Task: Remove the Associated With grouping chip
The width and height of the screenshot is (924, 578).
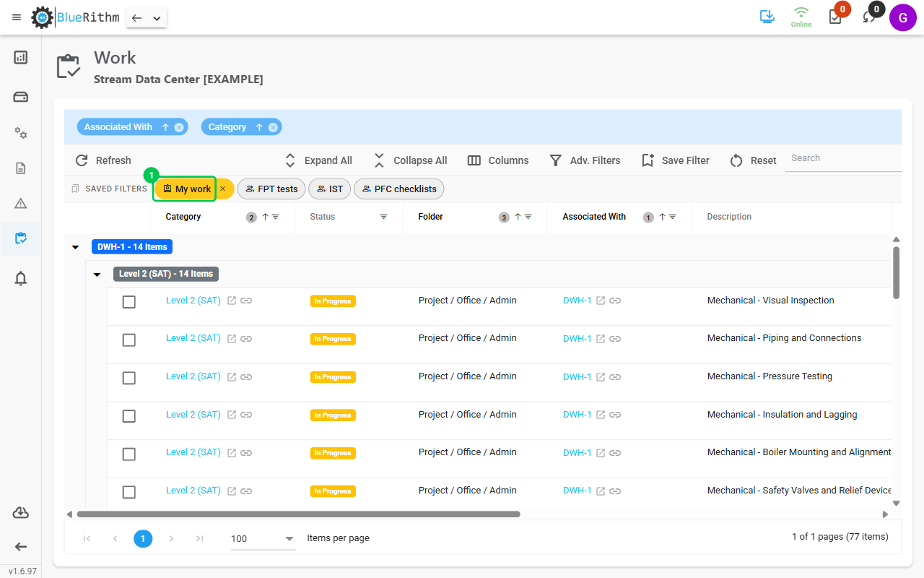Action: [x=179, y=127]
